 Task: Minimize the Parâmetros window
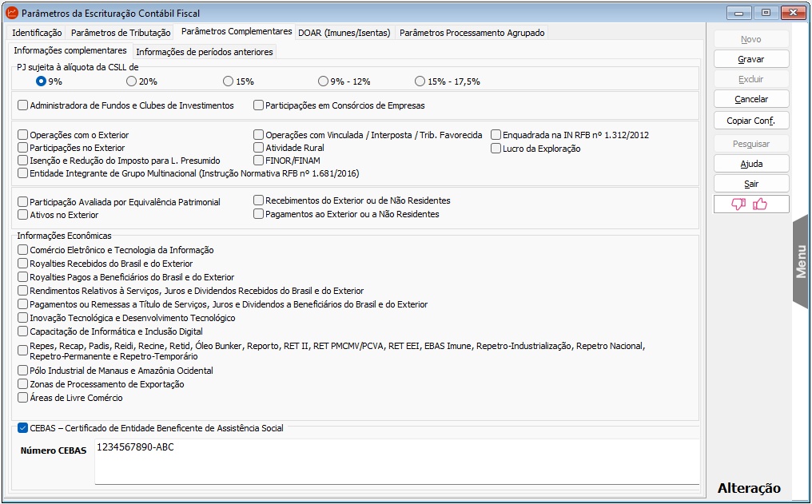point(739,13)
